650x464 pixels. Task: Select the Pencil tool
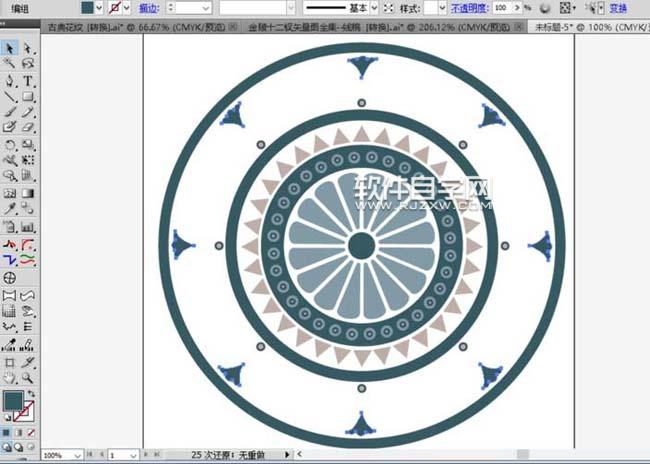[x=28, y=112]
